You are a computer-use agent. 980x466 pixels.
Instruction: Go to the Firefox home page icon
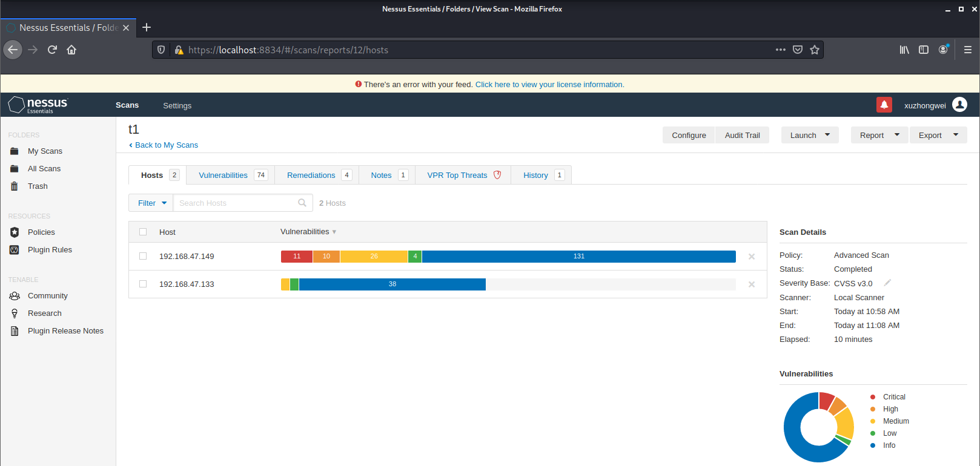(71, 50)
